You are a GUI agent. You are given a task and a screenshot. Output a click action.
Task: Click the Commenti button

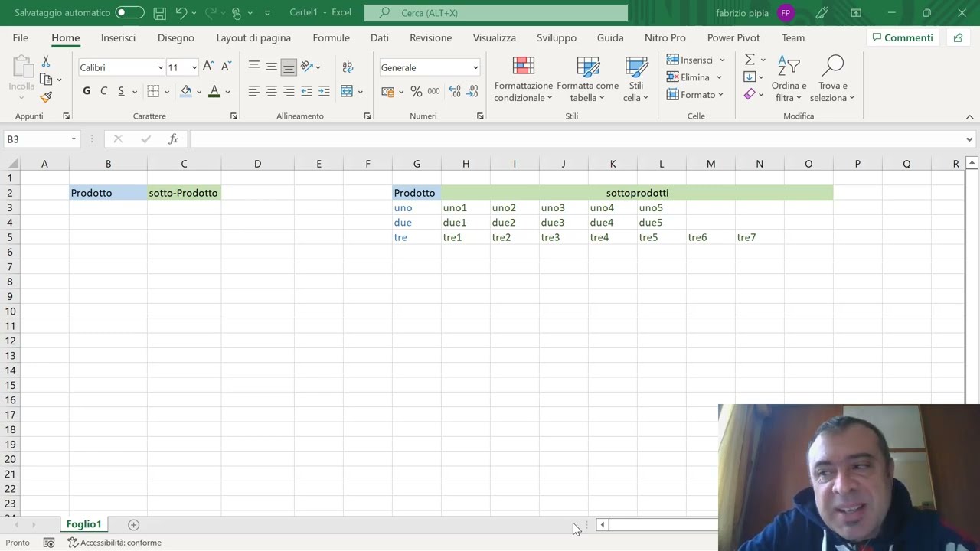[903, 37]
